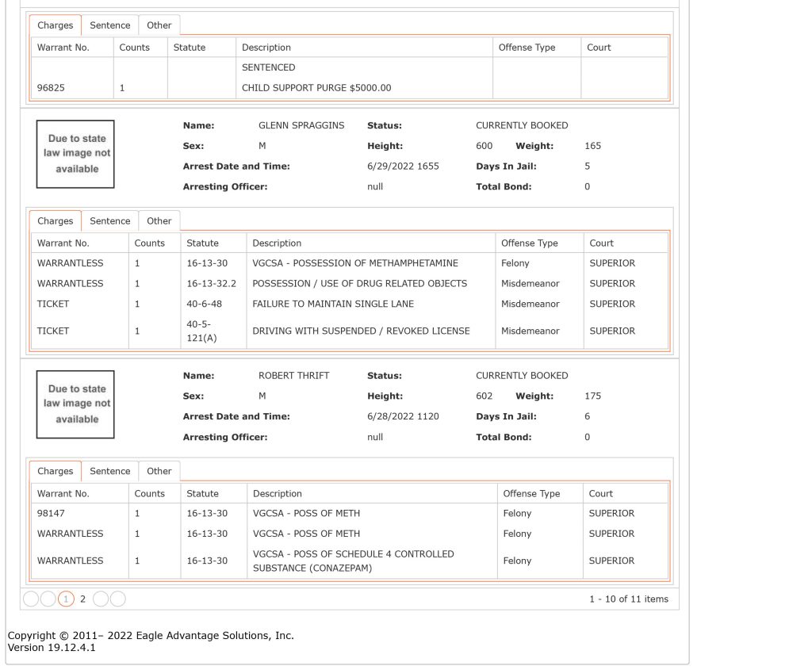Image resolution: width=812 pixels, height=670 pixels.
Task: Open Other tab in the top record
Action: point(159,25)
